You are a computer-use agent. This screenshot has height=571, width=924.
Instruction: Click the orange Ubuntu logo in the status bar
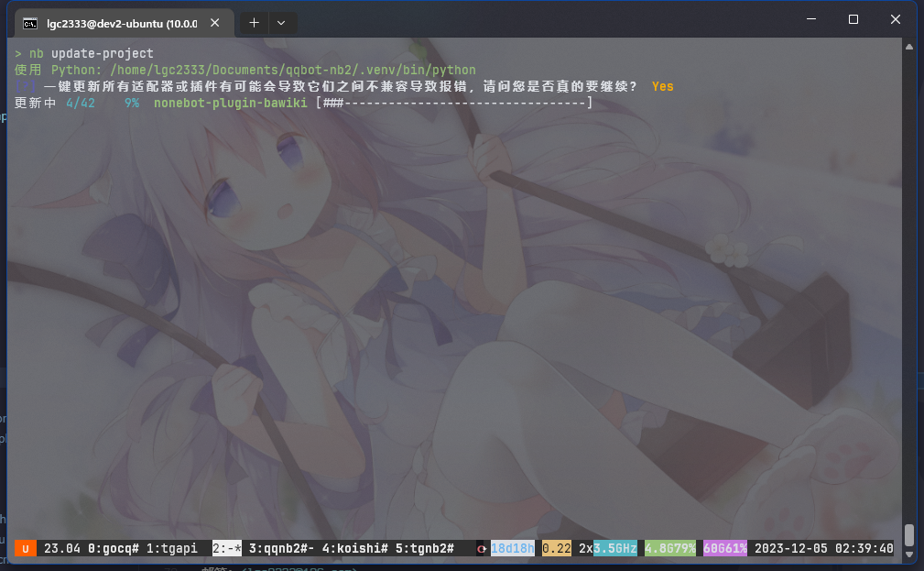point(26,549)
